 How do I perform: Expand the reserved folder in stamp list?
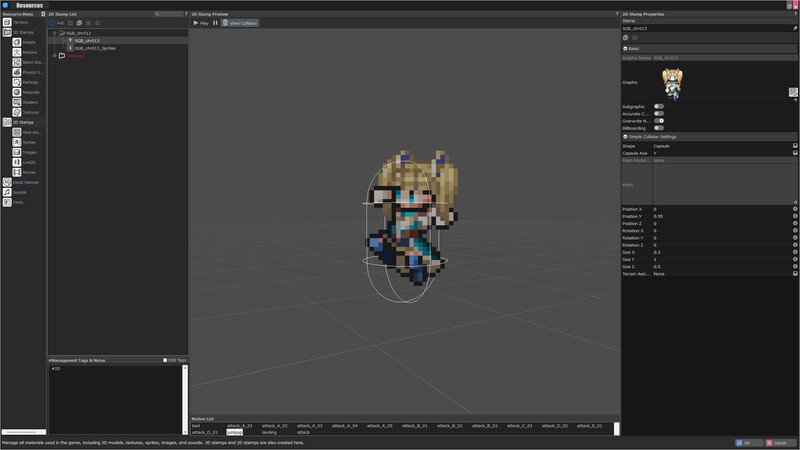tap(55, 56)
